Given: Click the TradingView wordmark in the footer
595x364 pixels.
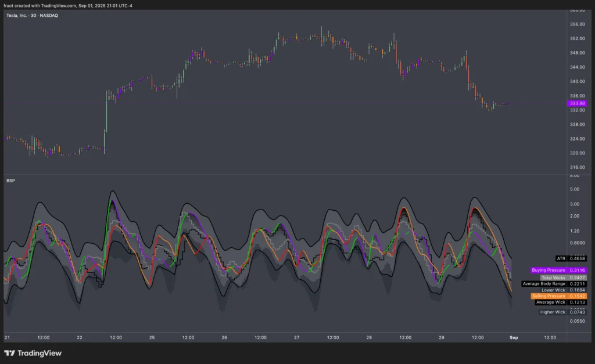Looking at the screenshot, I should (x=40, y=353).
